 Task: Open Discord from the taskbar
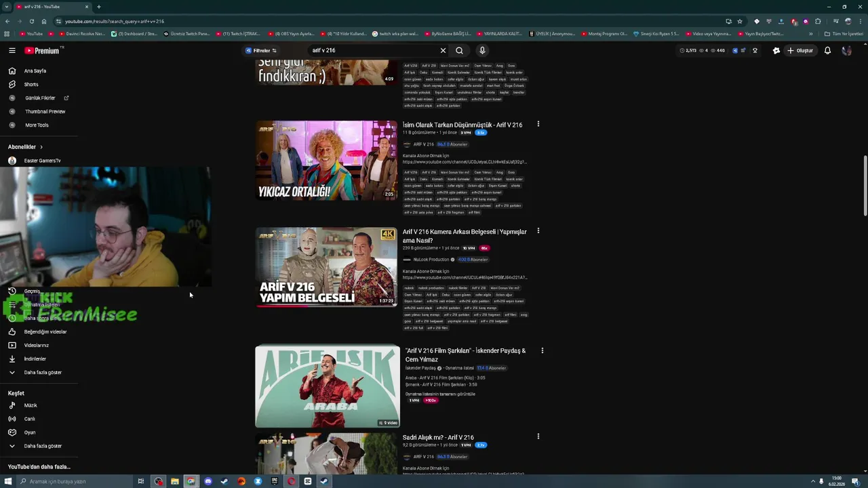208,481
